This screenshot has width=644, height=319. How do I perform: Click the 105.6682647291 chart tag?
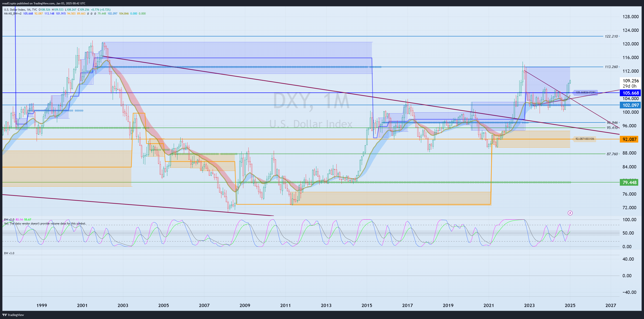[585, 92]
